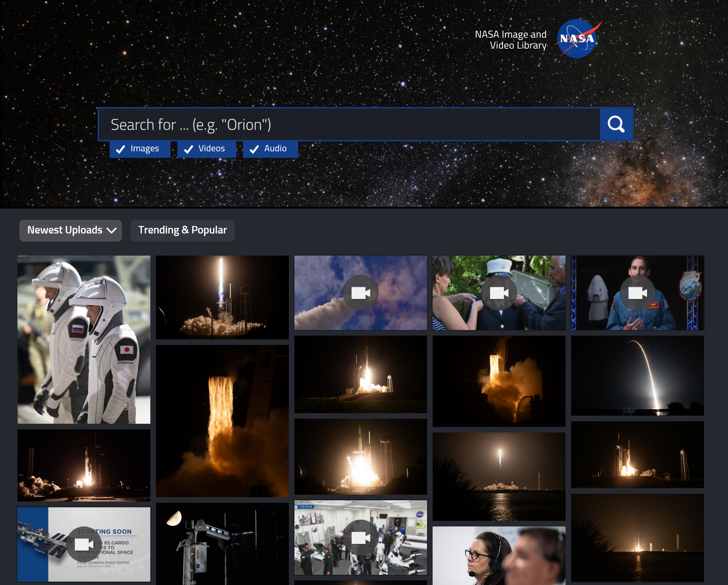The image size is (728, 585).
Task: Open NASA Image and Video Library title
Action: tap(510, 40)
